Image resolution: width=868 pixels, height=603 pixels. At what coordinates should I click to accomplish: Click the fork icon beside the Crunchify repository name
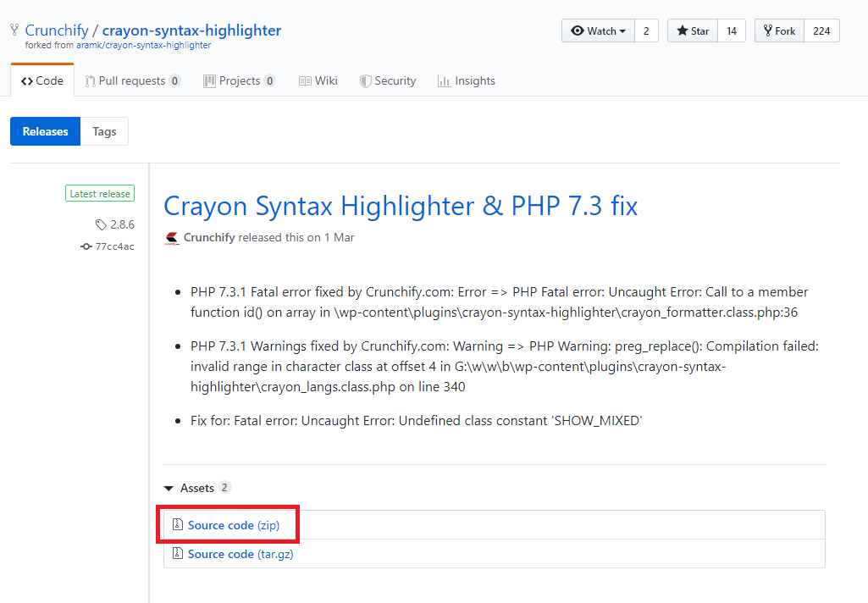14,30
